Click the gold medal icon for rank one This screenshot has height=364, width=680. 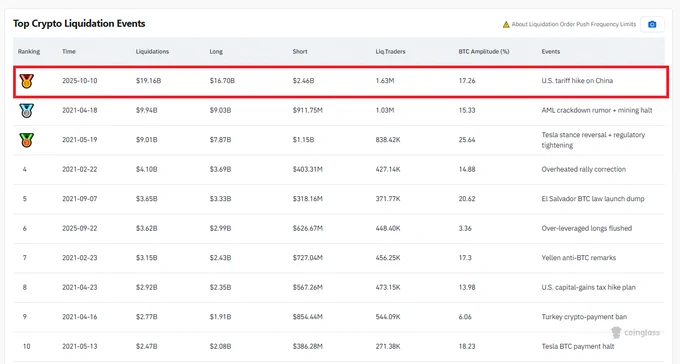(26, 81)
